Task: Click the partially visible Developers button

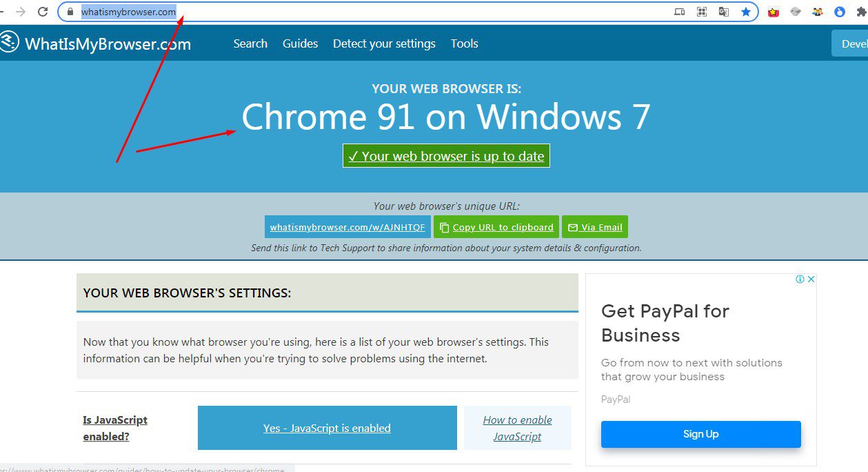Action: click(849, 43)
